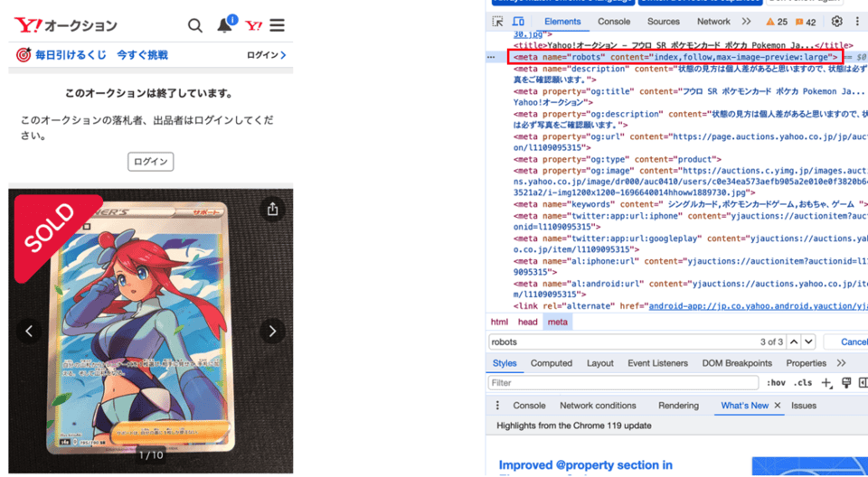Switch to the Elements tab

tap(562, 22)
